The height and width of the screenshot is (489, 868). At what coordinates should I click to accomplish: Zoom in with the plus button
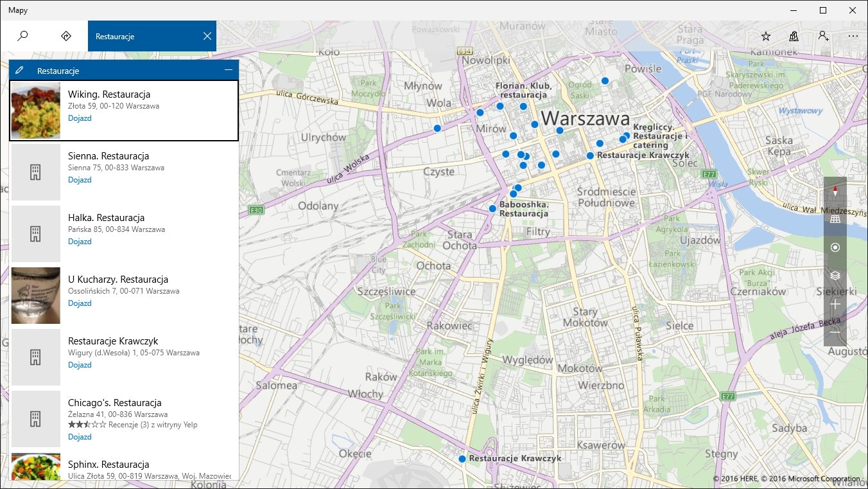pos(835,304)
